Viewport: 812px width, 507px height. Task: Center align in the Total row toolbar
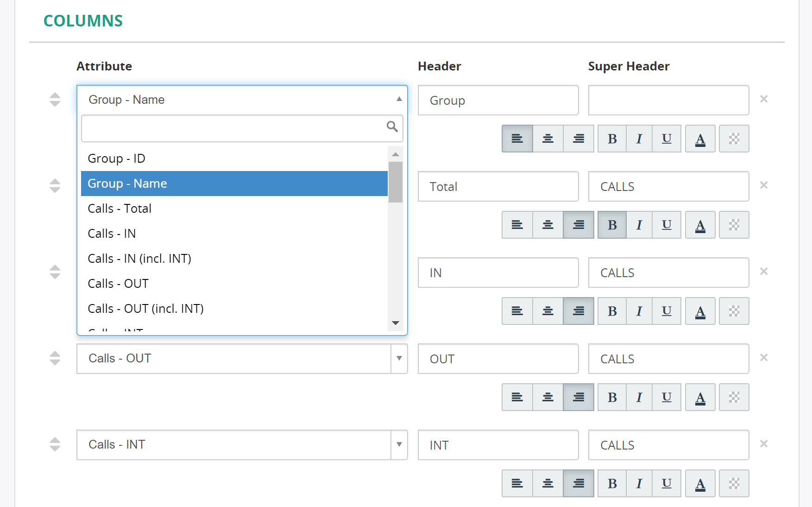[x=548, y=225]
